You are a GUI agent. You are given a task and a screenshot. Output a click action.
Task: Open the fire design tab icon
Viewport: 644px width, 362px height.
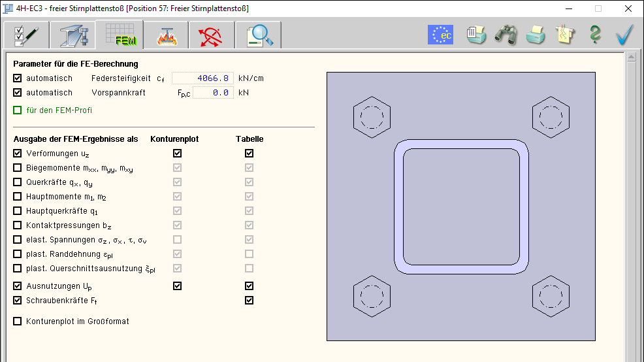[x=166, y=35]
